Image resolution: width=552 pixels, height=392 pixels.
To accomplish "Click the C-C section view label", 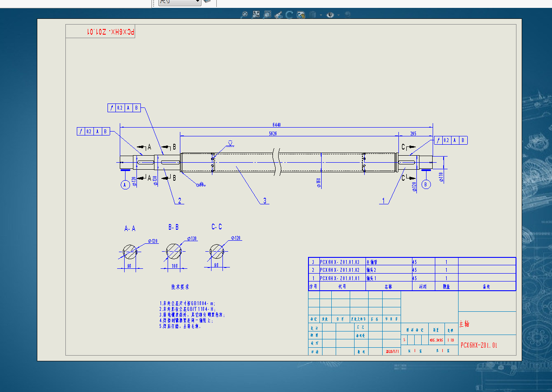I will pyautogui.click(x=217, y=227).
